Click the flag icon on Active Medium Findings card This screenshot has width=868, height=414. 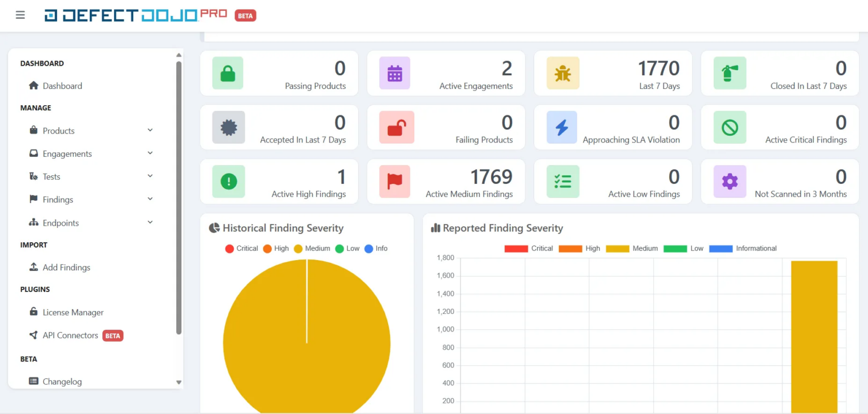coord(394,182)
